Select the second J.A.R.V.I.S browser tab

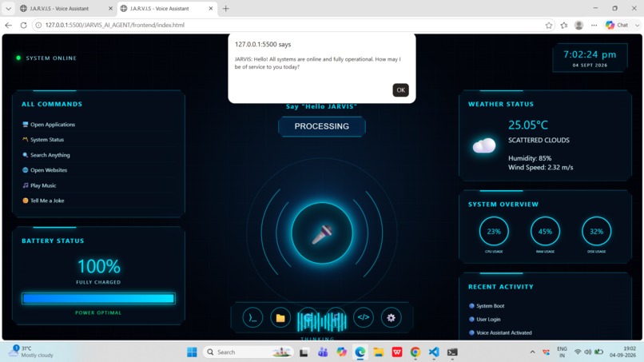pos(160,8)
